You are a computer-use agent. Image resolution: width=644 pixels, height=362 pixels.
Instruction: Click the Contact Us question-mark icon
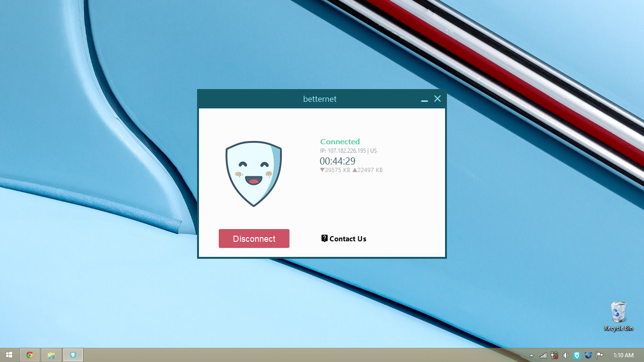point(324,239)
